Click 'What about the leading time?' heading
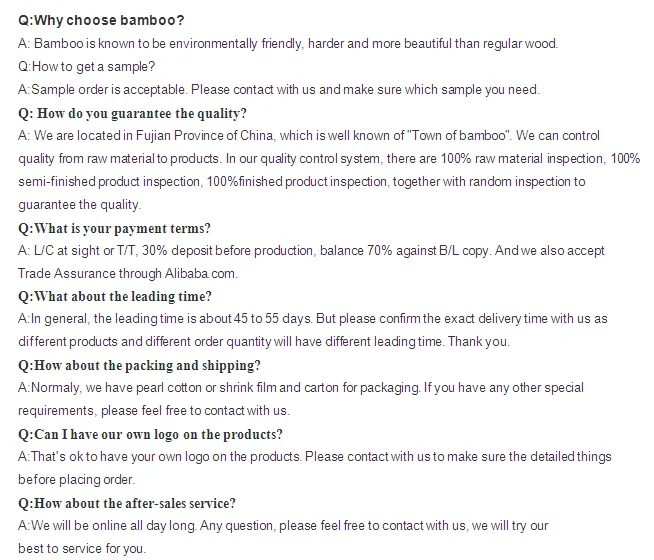 [114, 297]
